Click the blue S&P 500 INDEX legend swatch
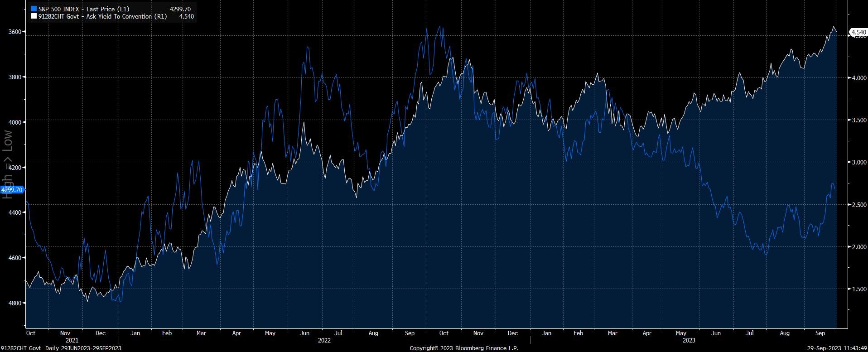The width and height of the screenshot is (868, 352). point(34,9)
